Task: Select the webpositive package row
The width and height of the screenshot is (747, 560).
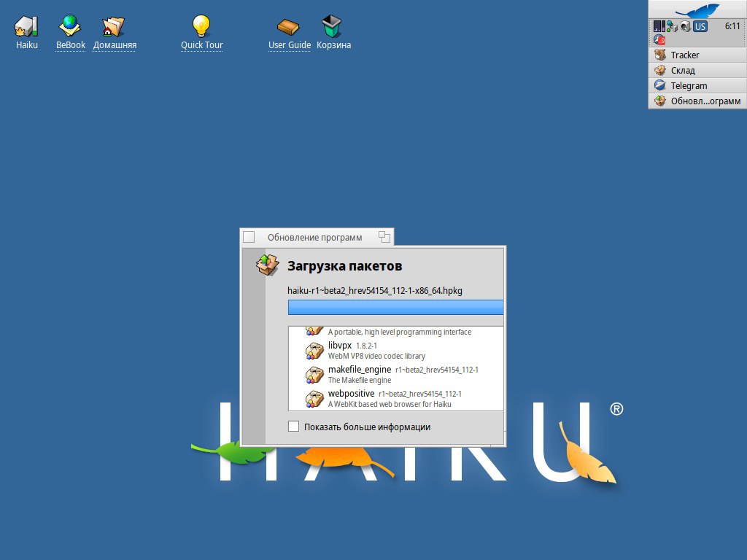Action: pyautogui.click(x=395, y=399)
